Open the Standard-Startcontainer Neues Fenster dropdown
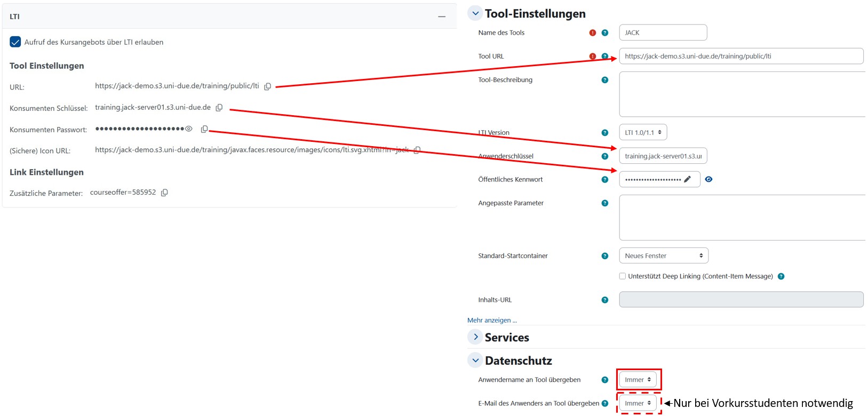This screenshot has height=416, width=868. (663, 256)
